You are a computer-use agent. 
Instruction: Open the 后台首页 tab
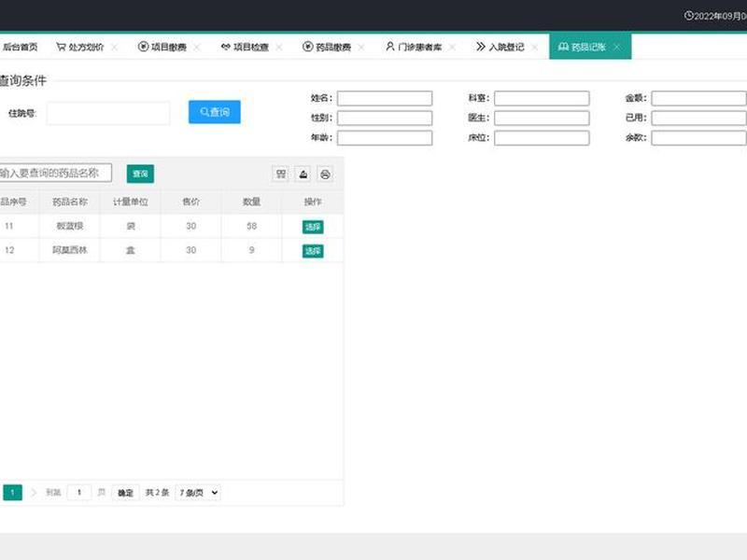click(x=20, y=47)
